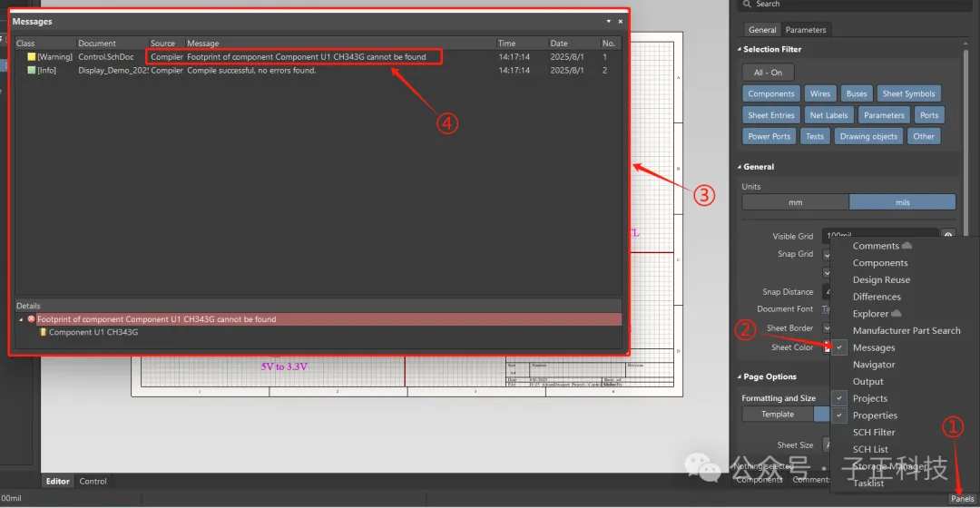Viewport: 980px width, 508px height.
Task: Toggle the Wires selection filter
Action: (x=820, y=93)
